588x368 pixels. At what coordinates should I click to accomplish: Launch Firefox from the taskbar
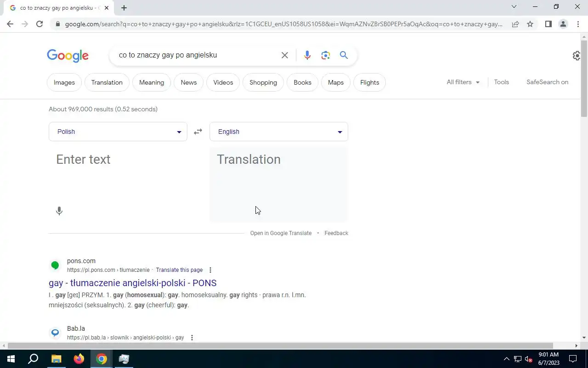tap(79, 359)
